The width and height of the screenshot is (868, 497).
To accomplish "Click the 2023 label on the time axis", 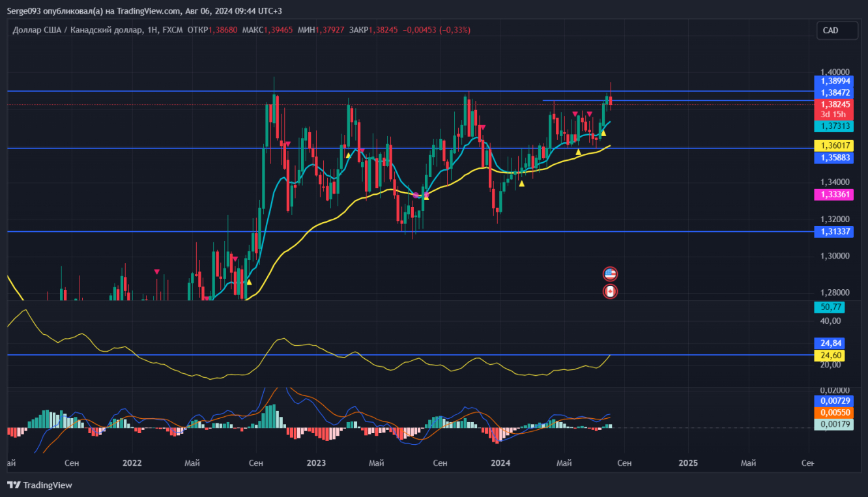I will coord(316,463).
